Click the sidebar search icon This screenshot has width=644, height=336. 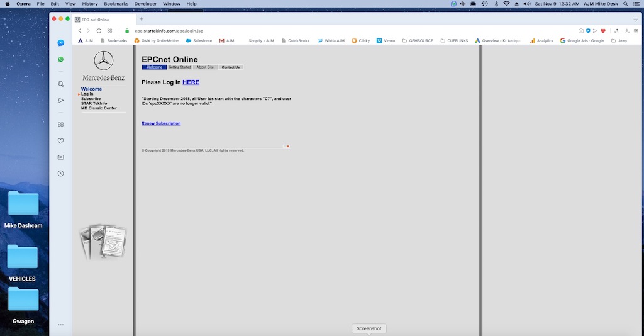[x=60, y=84]
